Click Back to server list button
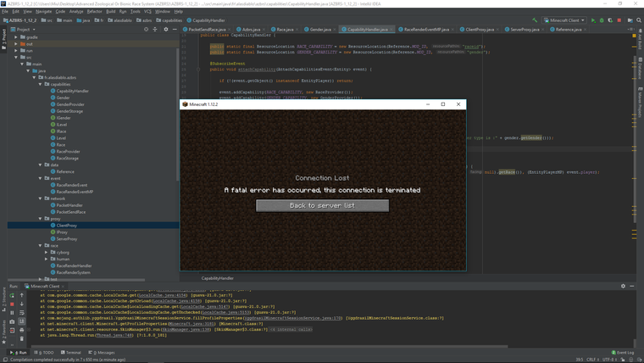The width and height of the screenshot is (644, 363). (322, 205)
